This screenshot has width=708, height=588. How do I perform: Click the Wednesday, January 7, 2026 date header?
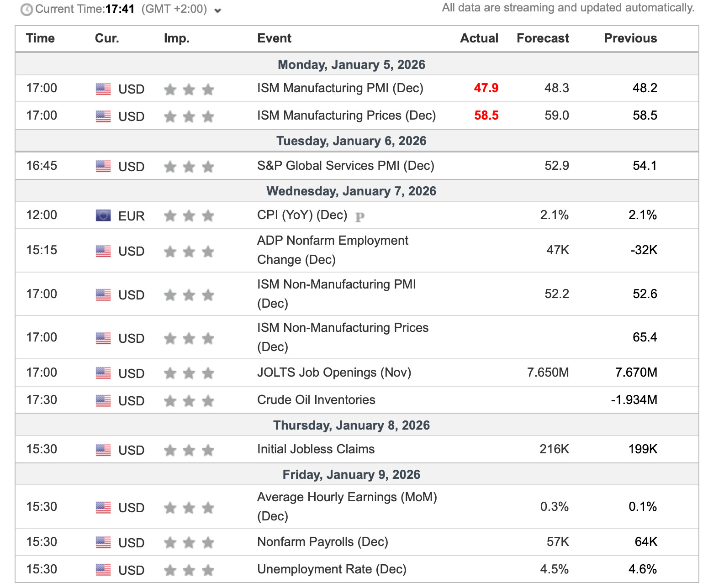point(351,191)
